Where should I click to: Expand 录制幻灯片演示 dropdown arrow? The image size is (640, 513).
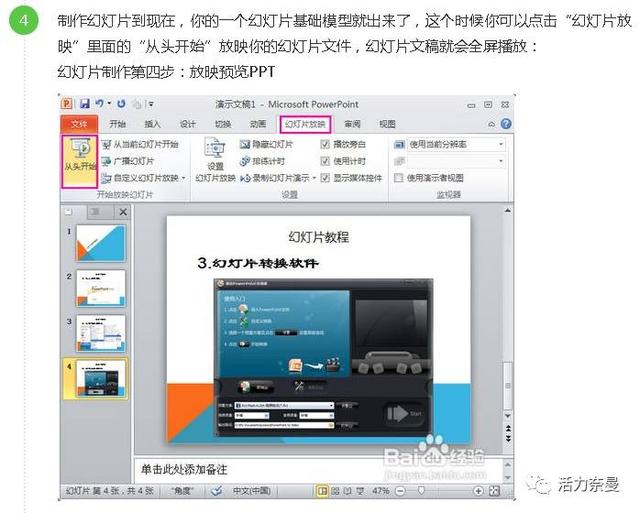314,178
